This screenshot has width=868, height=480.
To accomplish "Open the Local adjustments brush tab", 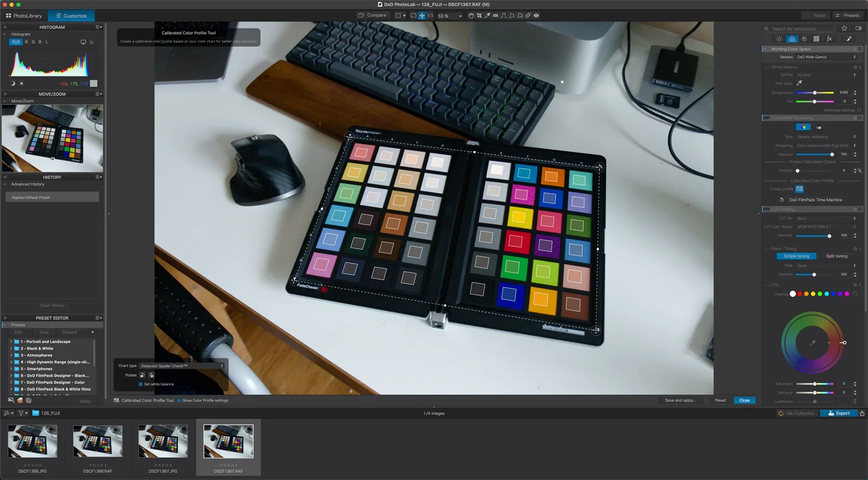I will pos(849,39).
